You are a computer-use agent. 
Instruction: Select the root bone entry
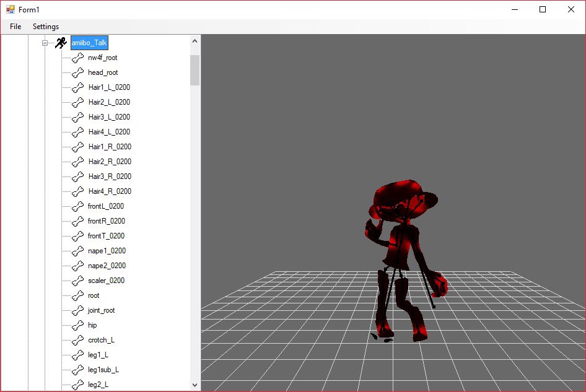[94, 295]
